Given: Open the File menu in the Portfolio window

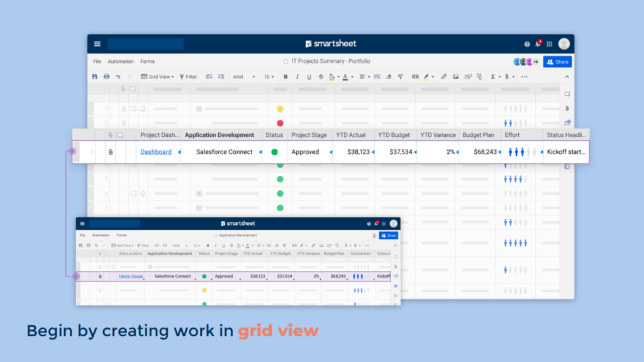Looking at the screenshot, I should (97, 62).
